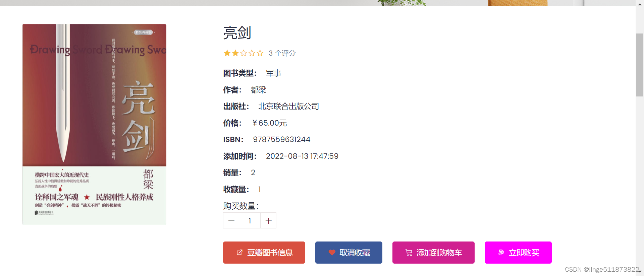The height and width of the screenshot is (276, 644).
Task: Click the price ￥65.00元
Action: (269, 123)
